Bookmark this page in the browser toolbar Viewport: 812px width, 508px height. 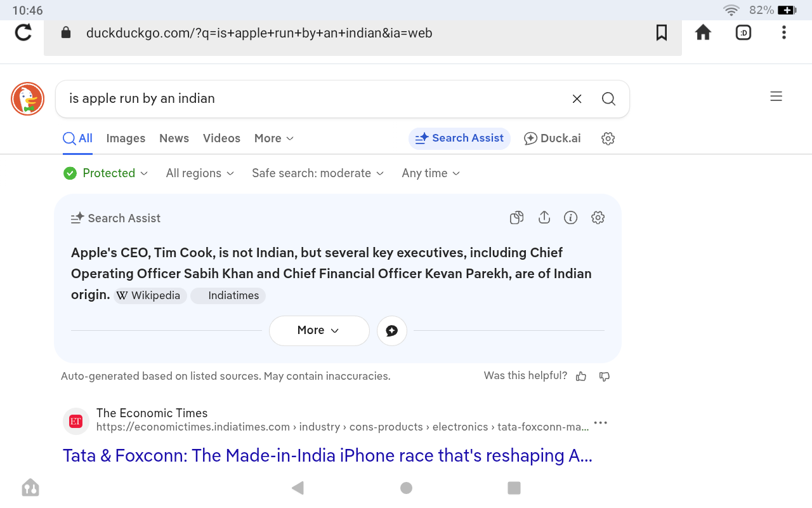[661, 32]
